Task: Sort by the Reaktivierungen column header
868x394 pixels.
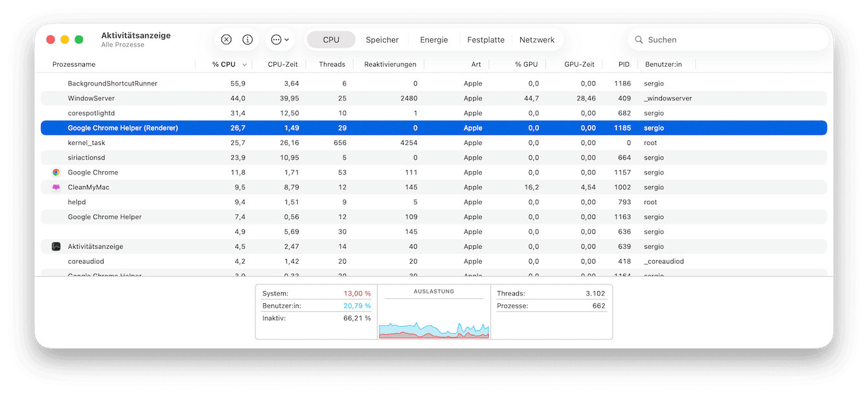Action: pos(390,65)
